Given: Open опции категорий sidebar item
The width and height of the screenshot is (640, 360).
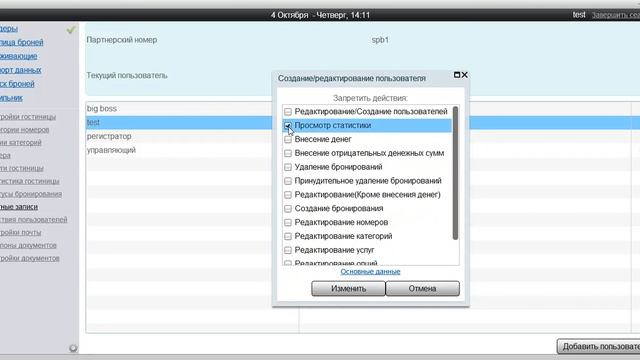Looking at the screenshot, I should click(21, 142).
